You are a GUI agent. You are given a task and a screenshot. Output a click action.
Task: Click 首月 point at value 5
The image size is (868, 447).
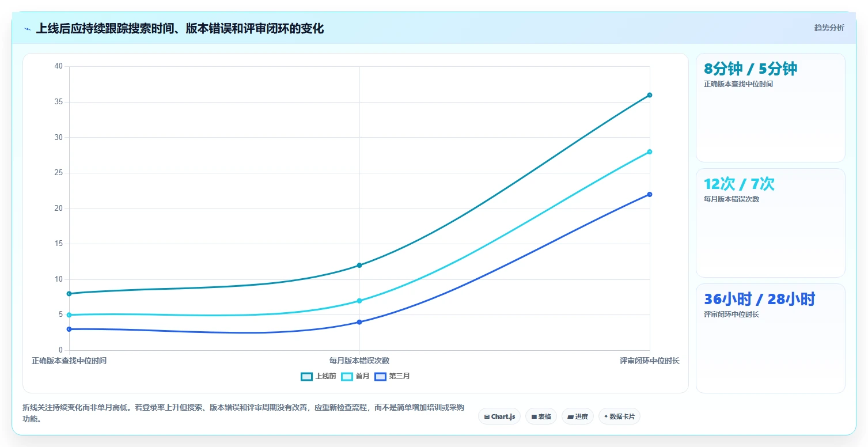point(69,315)
